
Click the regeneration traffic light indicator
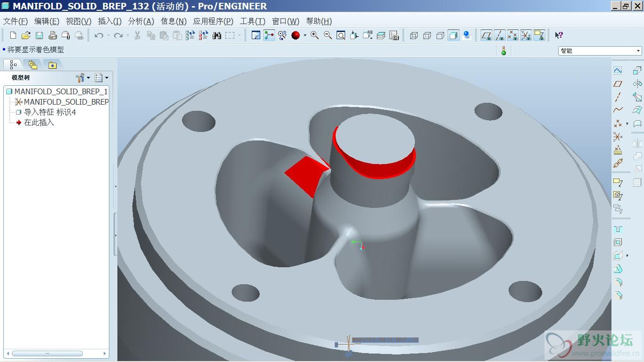504,51
